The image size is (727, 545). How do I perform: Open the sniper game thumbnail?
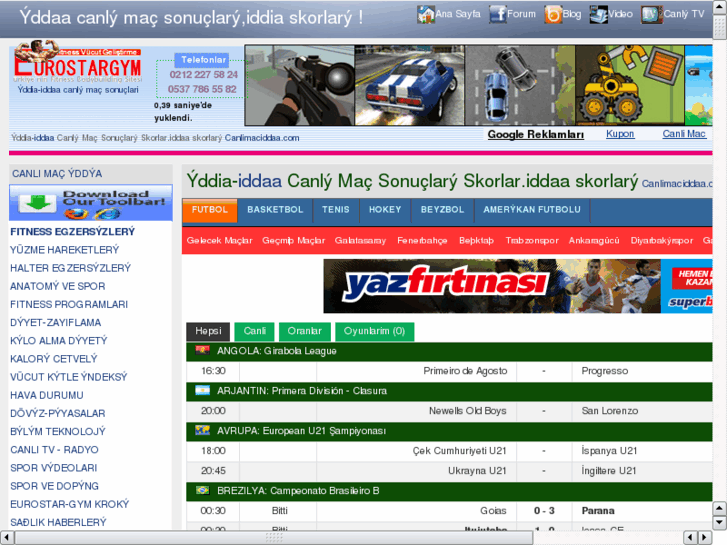click(300, 85)
